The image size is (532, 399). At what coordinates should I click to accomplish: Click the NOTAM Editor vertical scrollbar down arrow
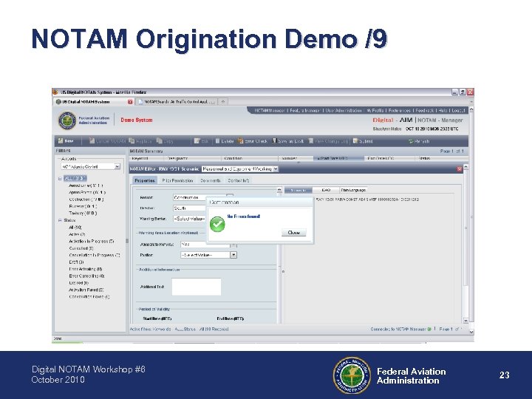point(465,321)
